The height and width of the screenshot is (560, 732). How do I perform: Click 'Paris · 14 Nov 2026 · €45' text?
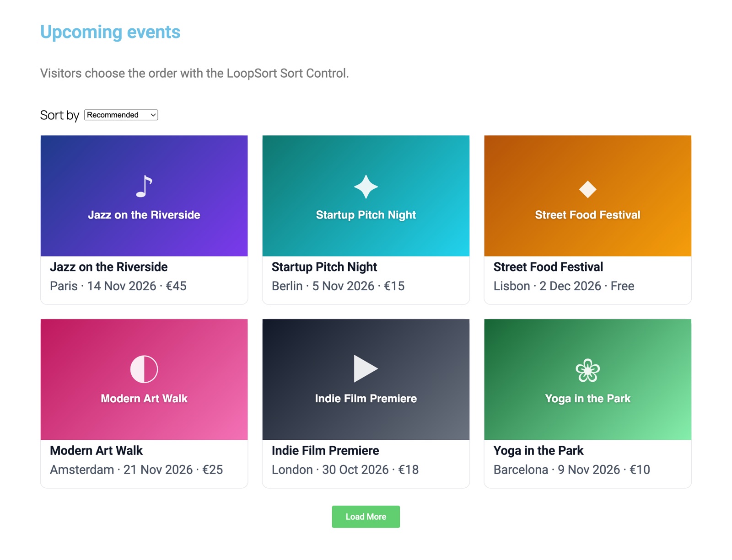(x=118, y=286)
